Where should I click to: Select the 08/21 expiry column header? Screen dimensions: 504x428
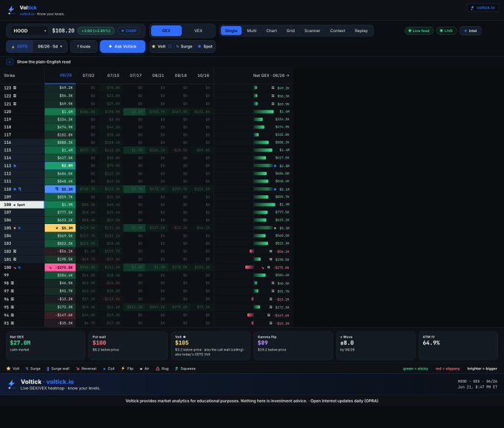[158, 76]
